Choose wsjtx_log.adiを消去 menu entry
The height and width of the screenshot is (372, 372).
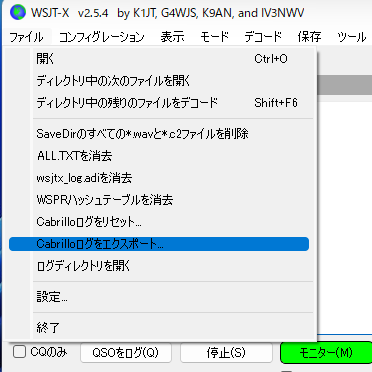159,178
